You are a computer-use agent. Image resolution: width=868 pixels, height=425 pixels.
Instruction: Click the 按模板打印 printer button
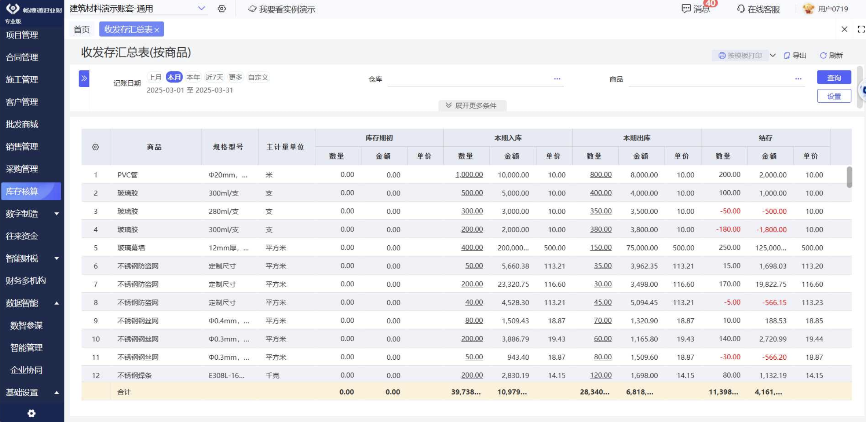pos(740,56)
